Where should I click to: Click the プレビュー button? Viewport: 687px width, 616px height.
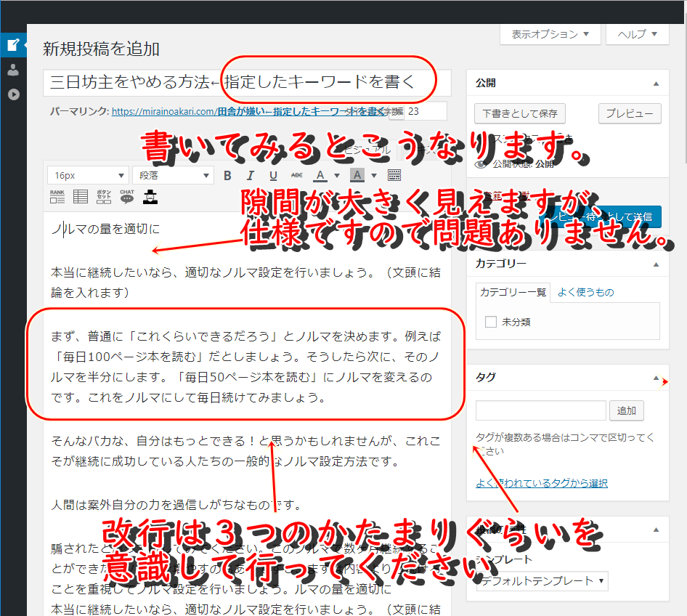pos(630,114)
